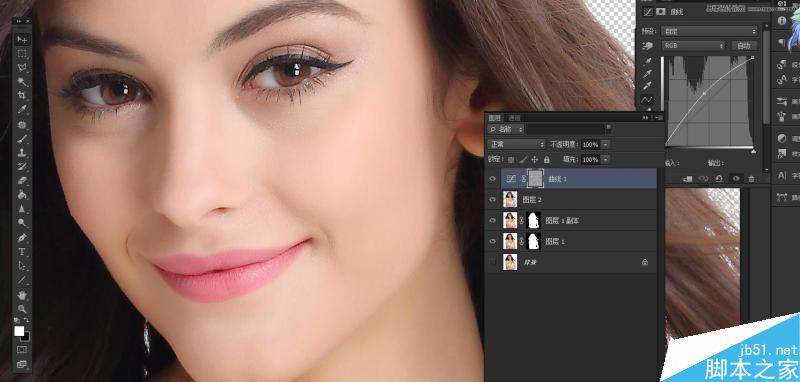Click the curve midpoint on the graph
Image resolution: width=800 pixels, height=382 pixels.
704,93
